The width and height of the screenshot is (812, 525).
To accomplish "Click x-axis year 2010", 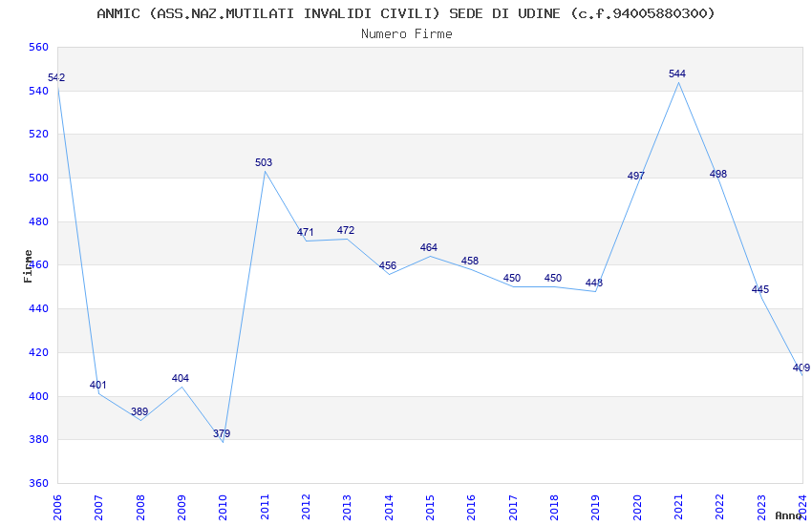I will click(x=223, y=507).
